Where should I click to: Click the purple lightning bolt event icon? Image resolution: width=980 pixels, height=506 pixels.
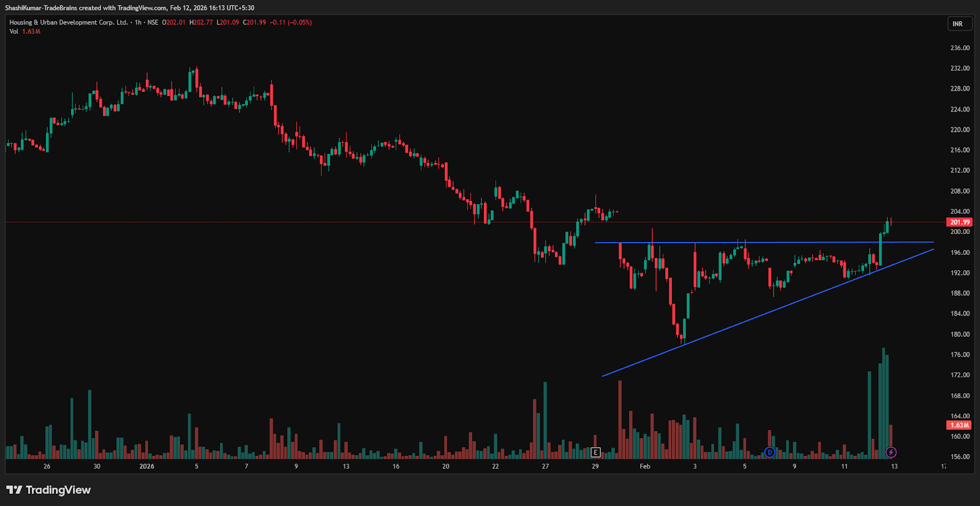(x=891, y=452)
